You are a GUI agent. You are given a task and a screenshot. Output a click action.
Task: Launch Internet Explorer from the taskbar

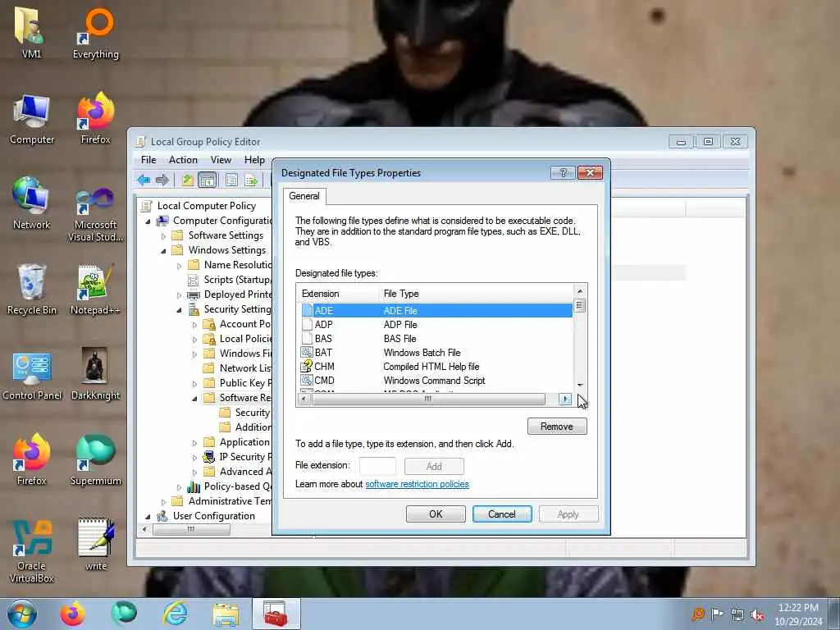pos(176,614)
